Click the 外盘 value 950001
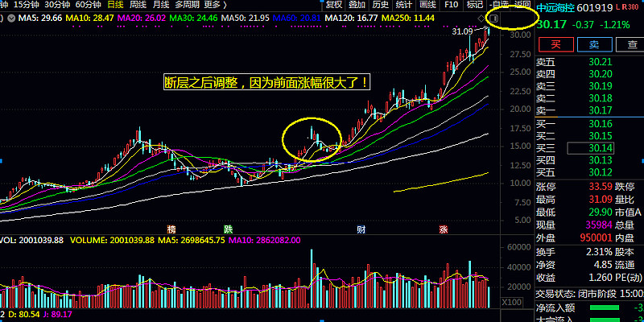Viewport: 644px width, 322px height. coord(597,237)
